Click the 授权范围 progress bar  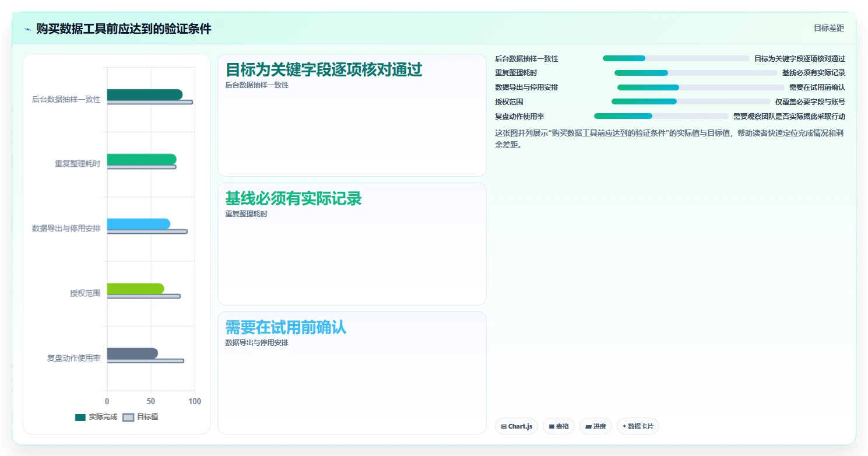click(x=691, y=101)
